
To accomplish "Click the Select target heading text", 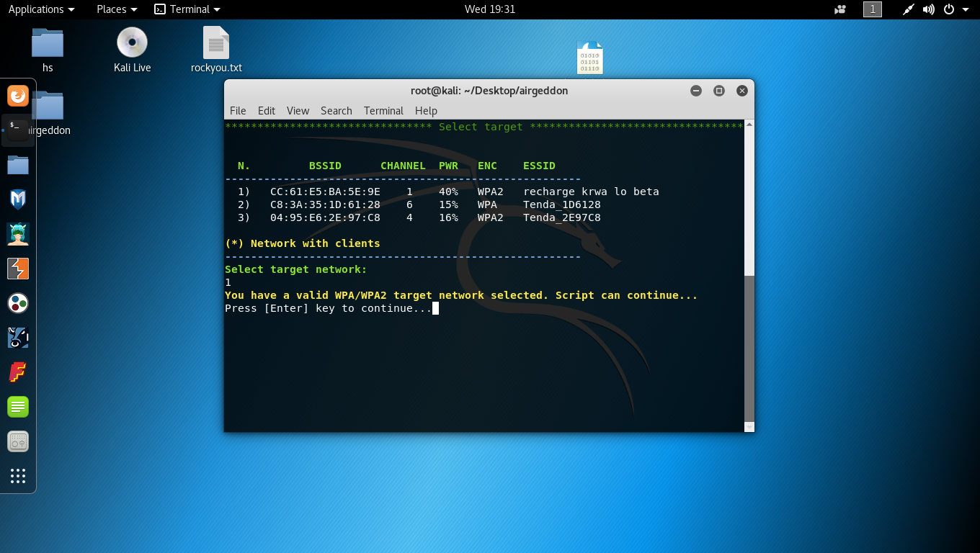I will (481, 127).
